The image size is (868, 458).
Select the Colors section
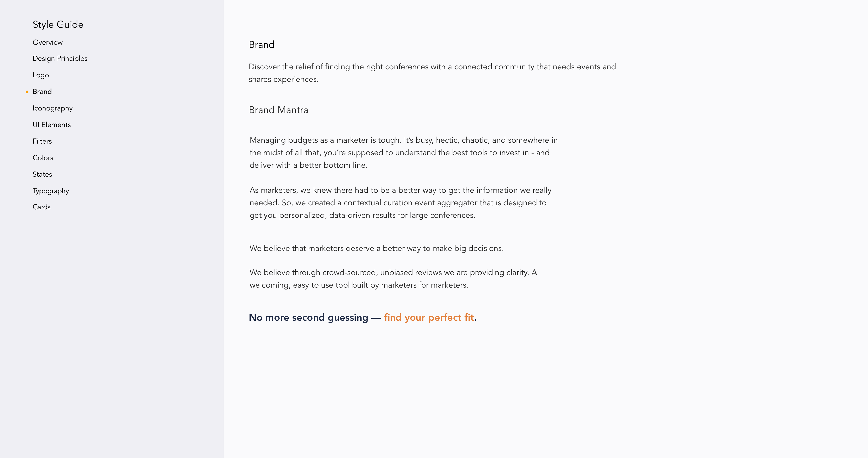click(x=43, y=158)
